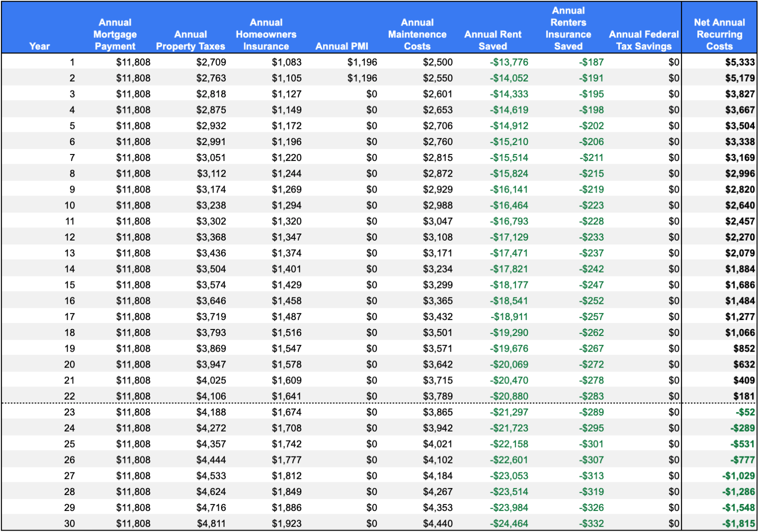Click the Annual Property Taxes header
Image resolution: width=759 pixels, height=532 pixels.
[191, 40]
